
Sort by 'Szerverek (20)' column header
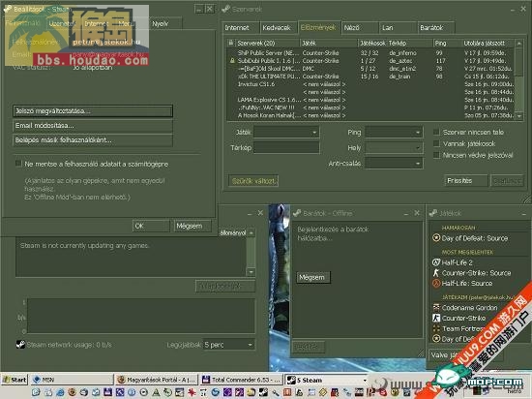(x=267, y=43)
